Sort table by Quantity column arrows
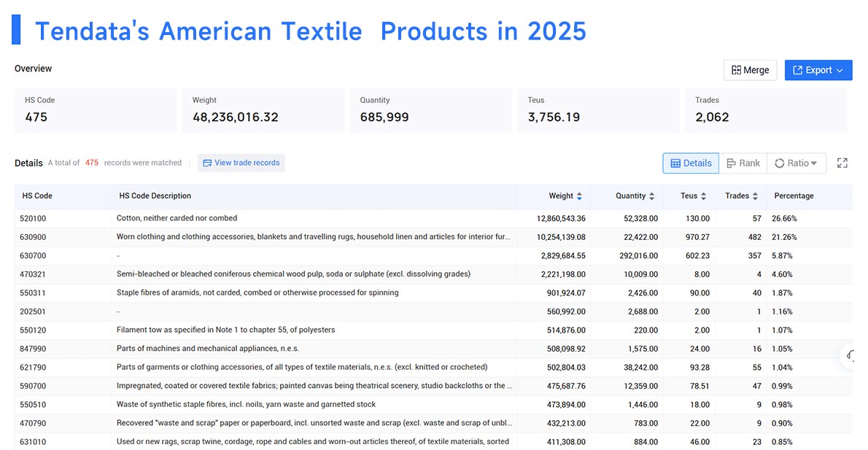 [651, 196]
